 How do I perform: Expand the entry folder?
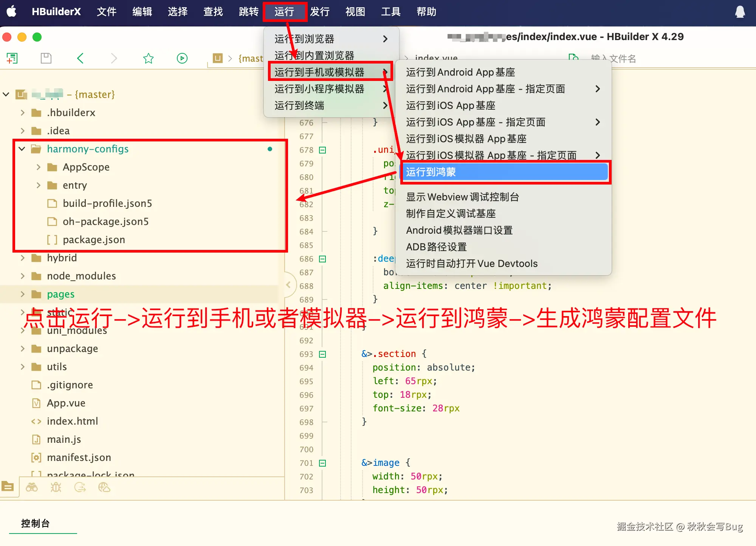pyautogui.click(x=38, y=185)
